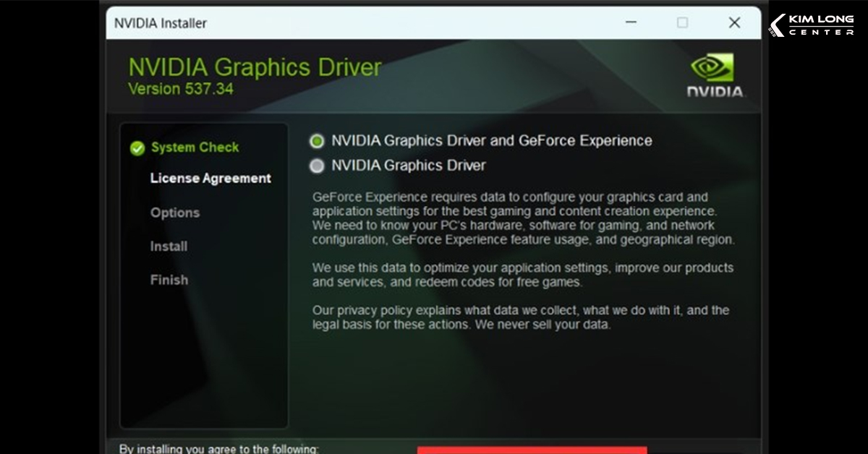Select the Install step in the sidebar
Image resolution: width=868 pixels, height=454 pixels.
point(169,247)
